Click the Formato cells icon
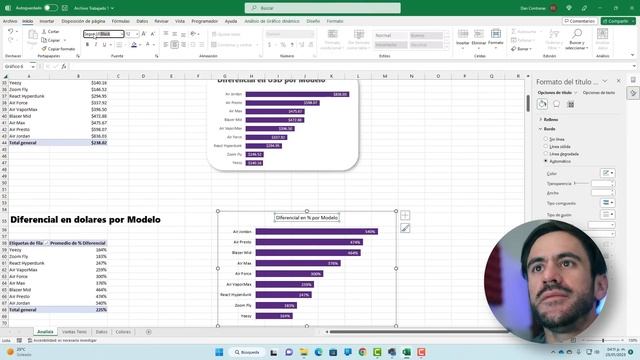The height and width of the screenshot is (360, 640). tap(496, 34)
